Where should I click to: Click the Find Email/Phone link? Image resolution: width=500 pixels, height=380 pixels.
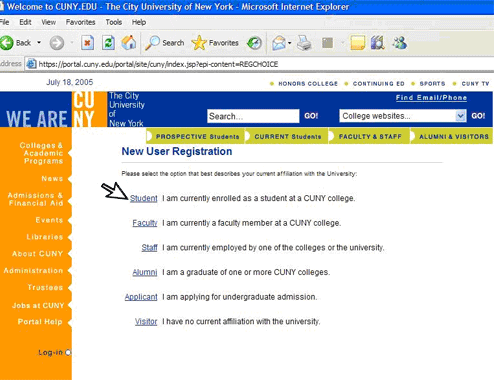pos(431,98)
